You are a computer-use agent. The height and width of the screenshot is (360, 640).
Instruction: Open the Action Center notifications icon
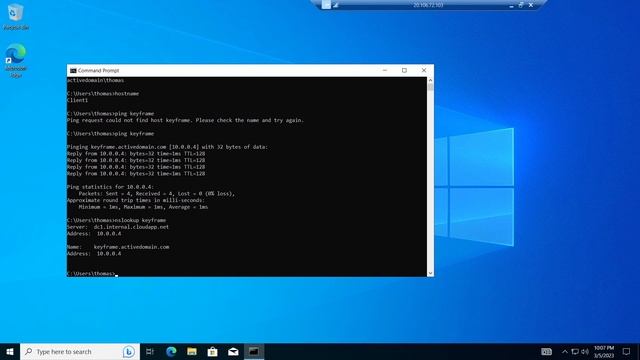[627, 351]
